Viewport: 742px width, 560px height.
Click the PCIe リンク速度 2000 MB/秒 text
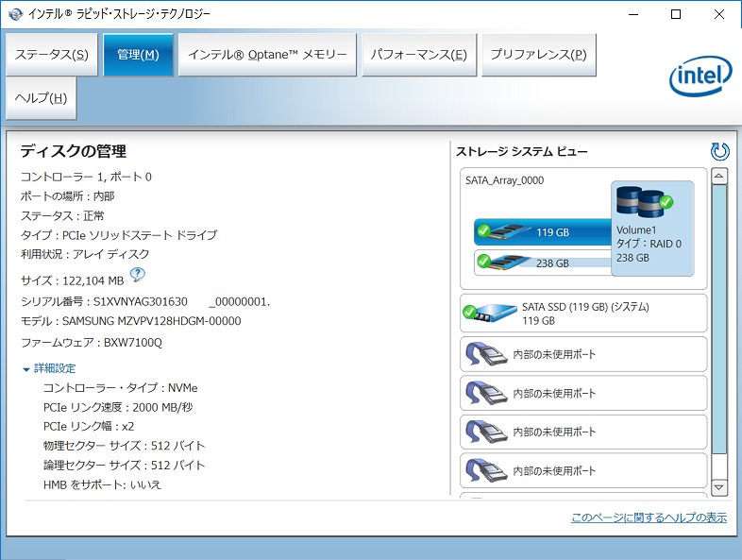118,407
